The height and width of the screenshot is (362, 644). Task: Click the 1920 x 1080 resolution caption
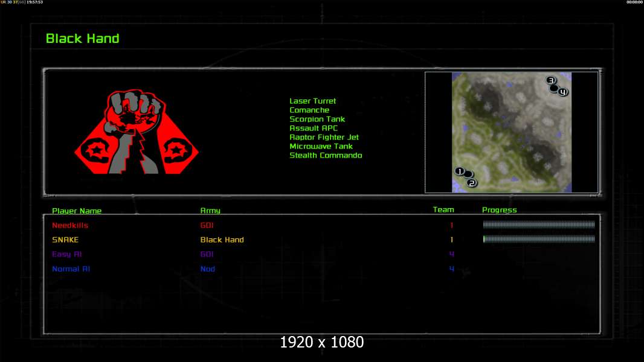point(322,342)
